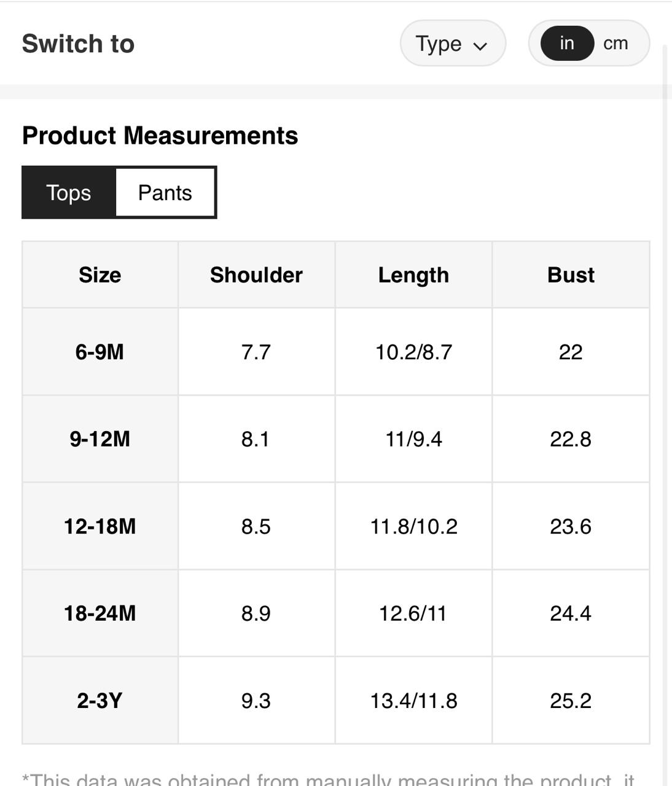Select the 6-9M size row
Image resolution: width=672 pixels, height=786 pixels.
click(100, 352)
